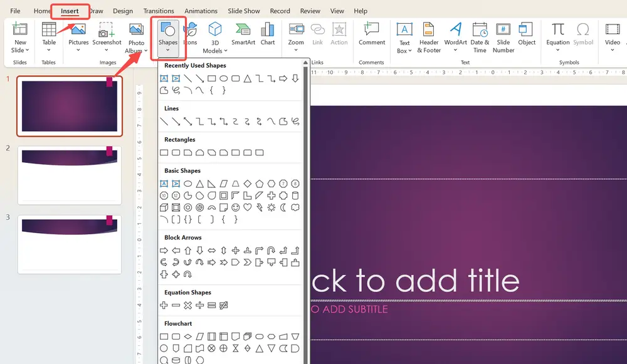Insert an Object from the Text group
Viewport: 627px width, 364px height.
(x=527, y=34)
